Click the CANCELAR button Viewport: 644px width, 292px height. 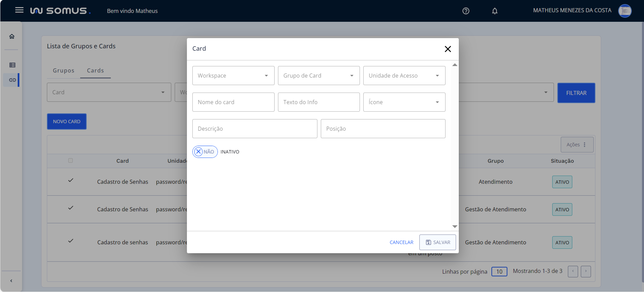[401, 242]
